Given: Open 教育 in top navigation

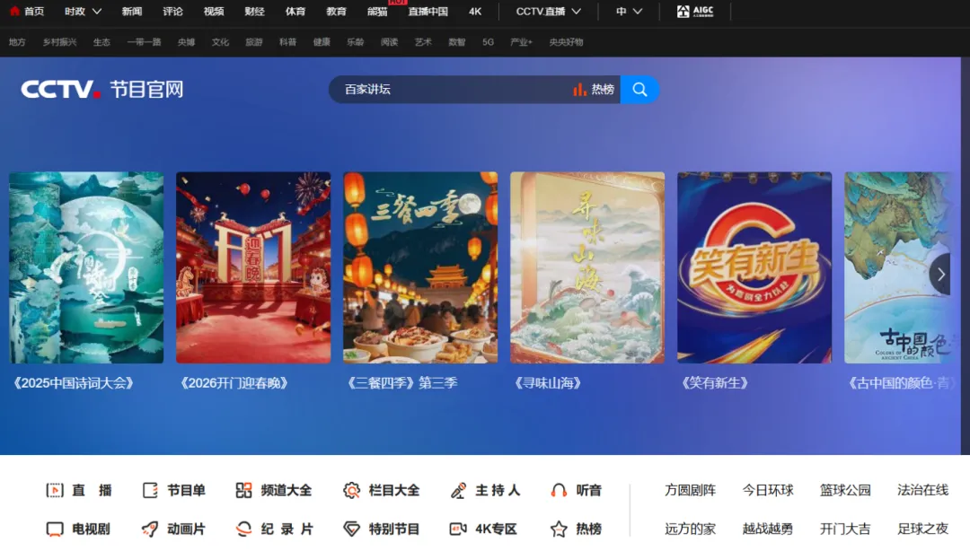Looking at the screenshot, I should pos(336,11).
